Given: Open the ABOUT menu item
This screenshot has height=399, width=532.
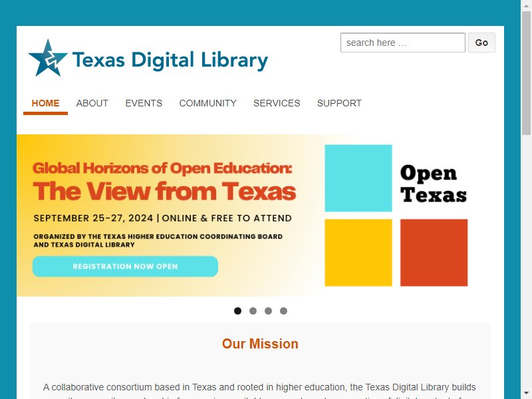Looking at the screenshot, I should (x=92, y=103).
